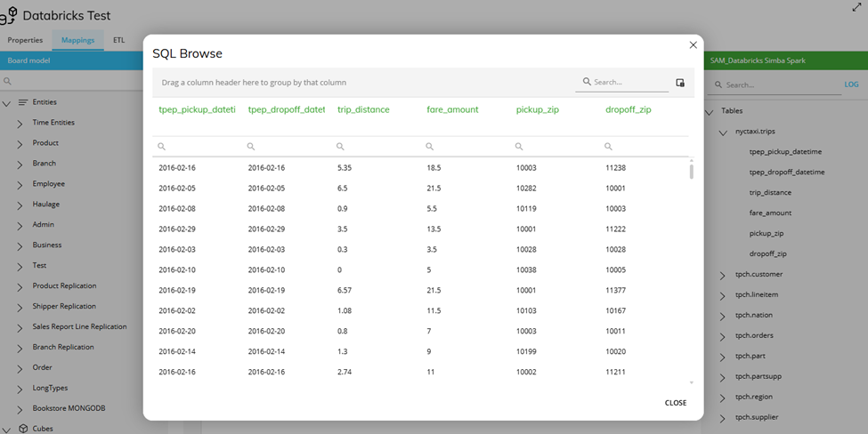The image size is (868, 434).
Task: Sort by trip_distance column header
Action: point(363,109)
